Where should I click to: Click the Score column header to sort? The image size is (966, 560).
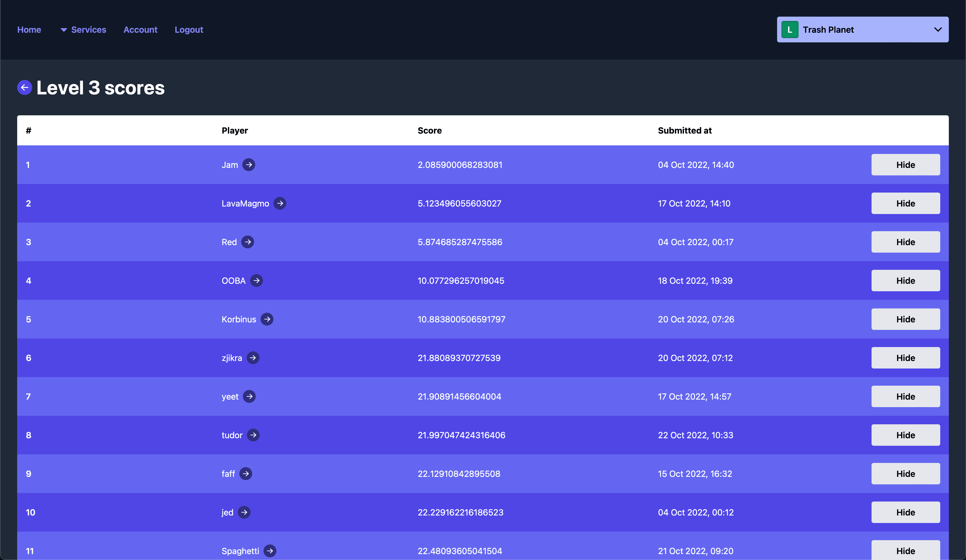pos(429,130)
